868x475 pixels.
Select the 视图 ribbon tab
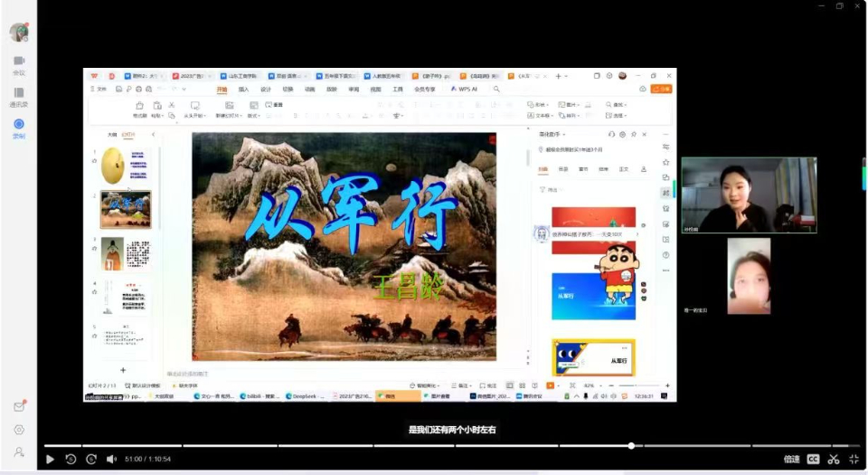point(376,90)
